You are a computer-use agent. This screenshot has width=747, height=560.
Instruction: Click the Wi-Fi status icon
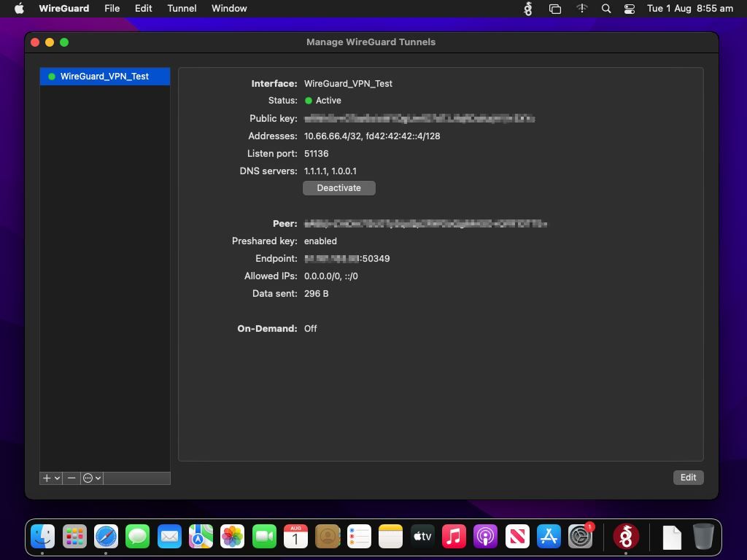[581, 8]
